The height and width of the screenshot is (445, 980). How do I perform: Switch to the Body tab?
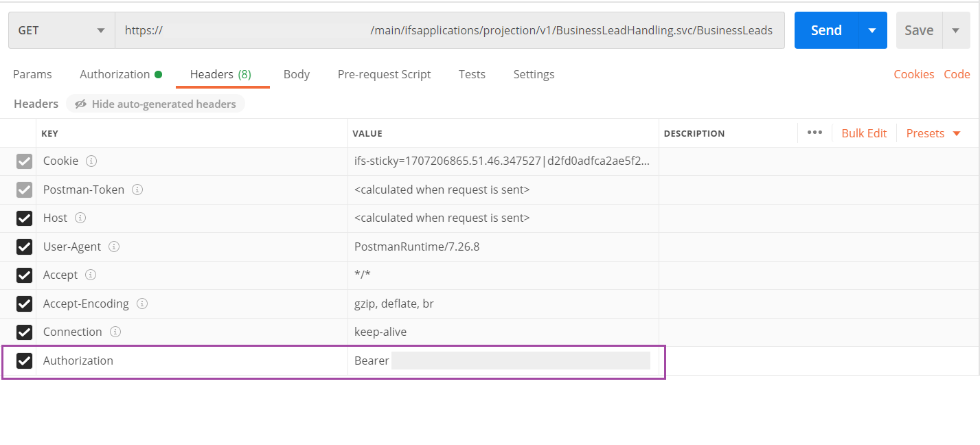tap(296, 74)
